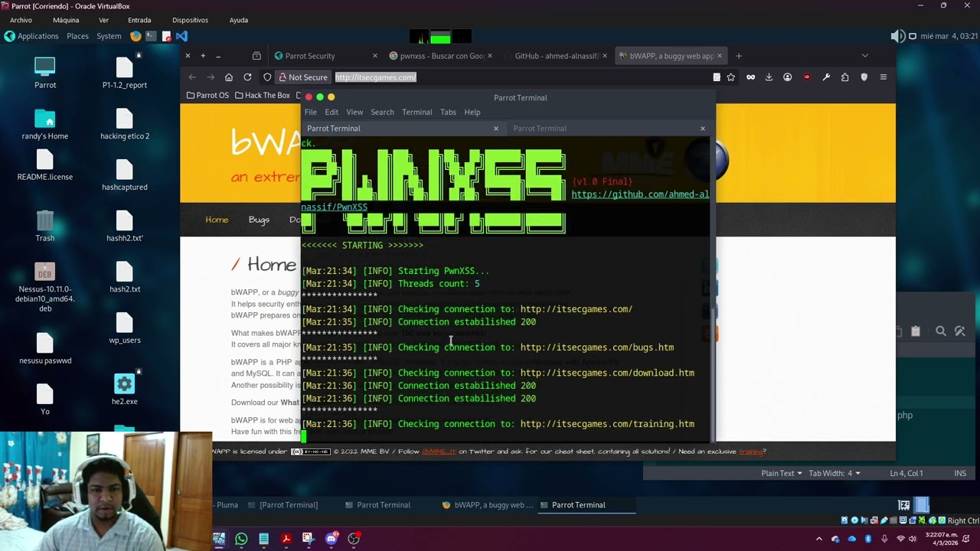Viewport: 980px width, 551px height.
Task: Click the Bluetooth icon in the system tray
Action: [x=868, y=540]
